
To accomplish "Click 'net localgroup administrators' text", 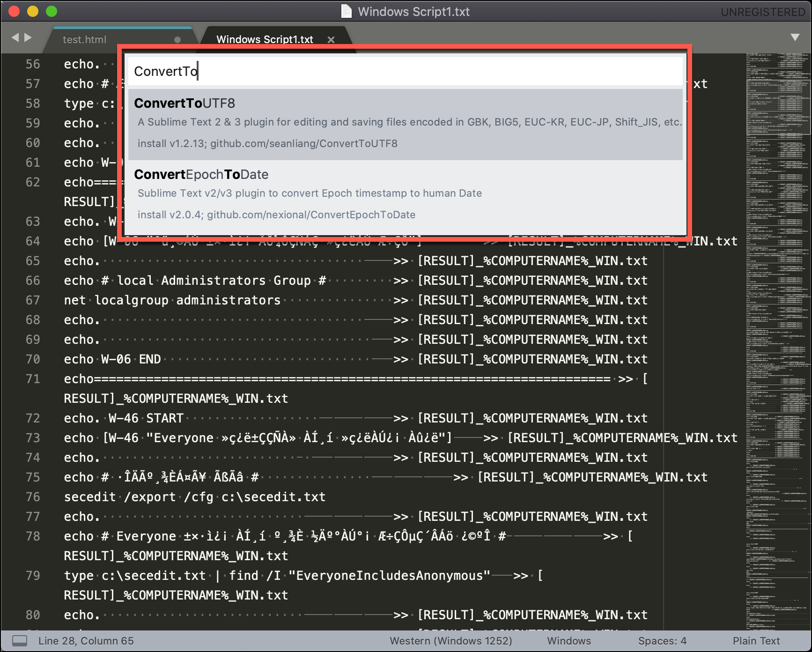I will tap(172, 300).
